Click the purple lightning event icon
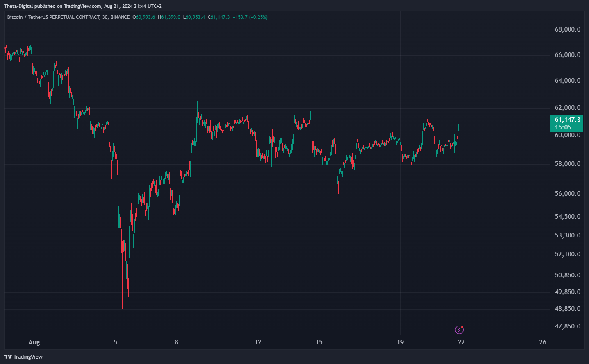The height and width of the screenshot is (364, 589). pyautogui.click(x=459, y=330)
